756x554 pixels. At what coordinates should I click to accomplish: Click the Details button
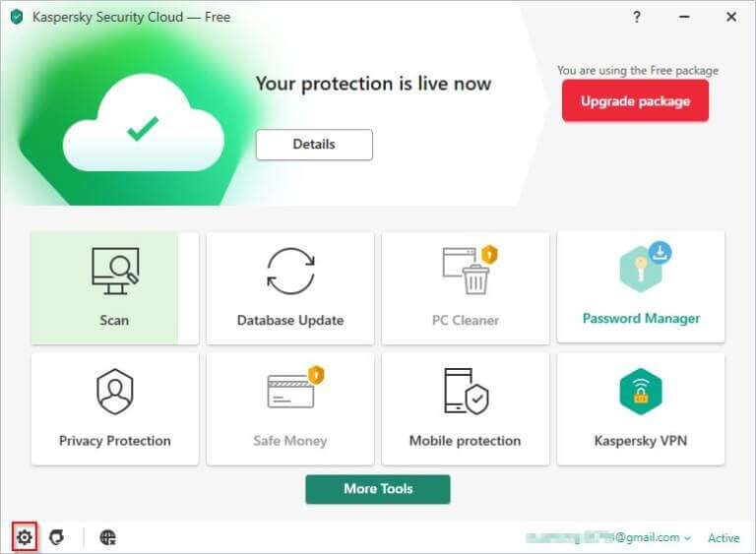tap(314, 145)
